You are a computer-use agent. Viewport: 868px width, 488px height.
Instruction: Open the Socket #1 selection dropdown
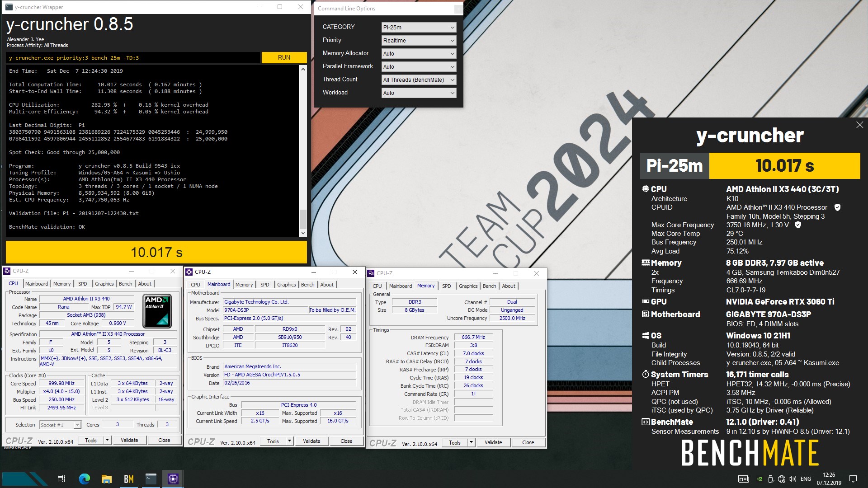(60, 425)
